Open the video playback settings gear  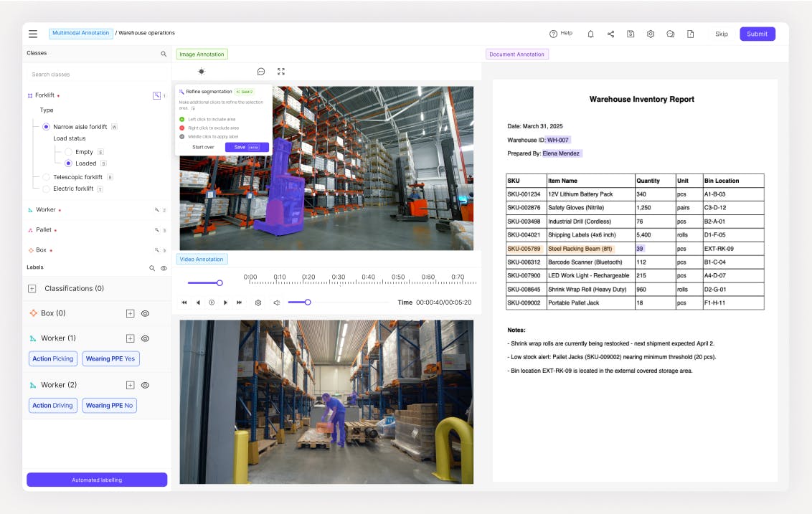(258, 303)
